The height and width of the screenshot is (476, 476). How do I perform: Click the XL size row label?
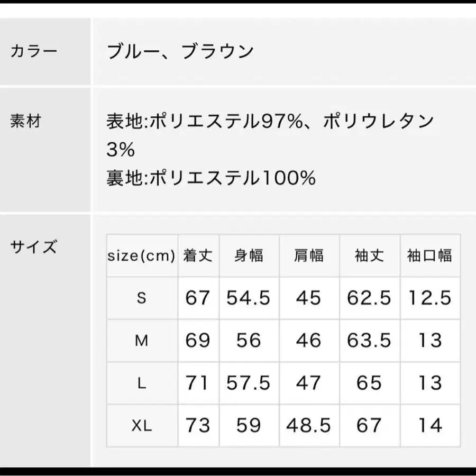pos(141,425)
